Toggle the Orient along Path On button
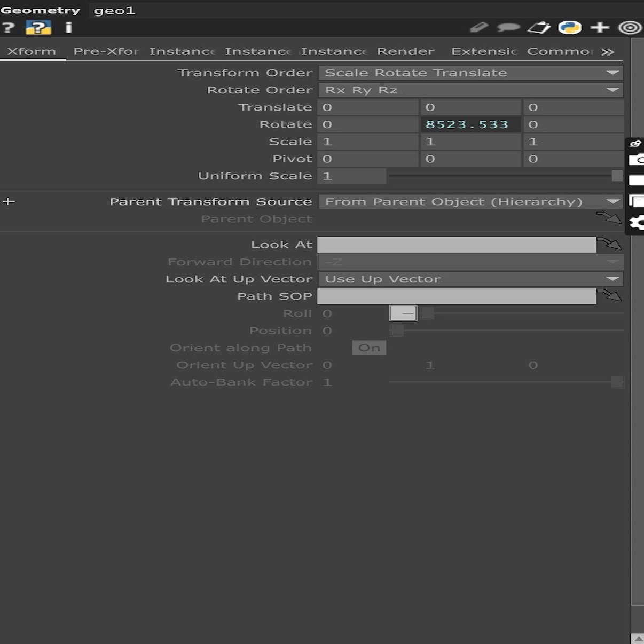The width and height of the screenshot is (644, 644). [369, 348]
